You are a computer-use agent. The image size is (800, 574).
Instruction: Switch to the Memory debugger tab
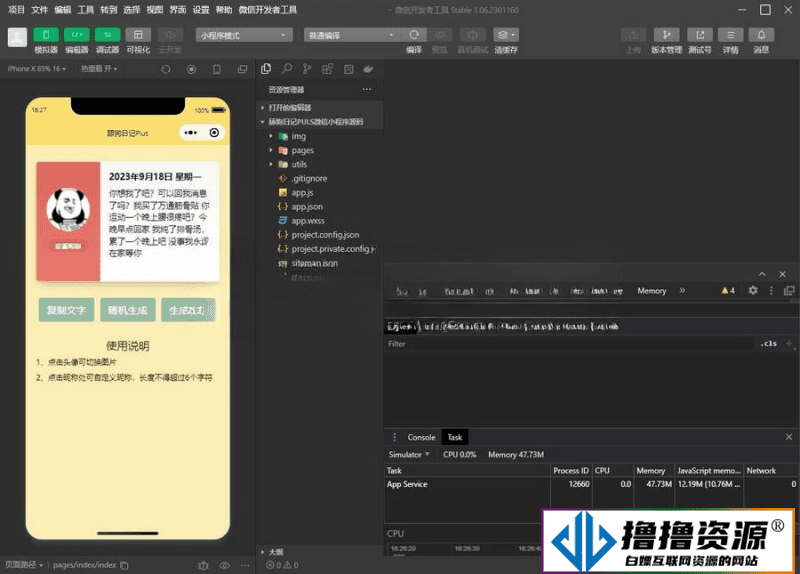652,290
